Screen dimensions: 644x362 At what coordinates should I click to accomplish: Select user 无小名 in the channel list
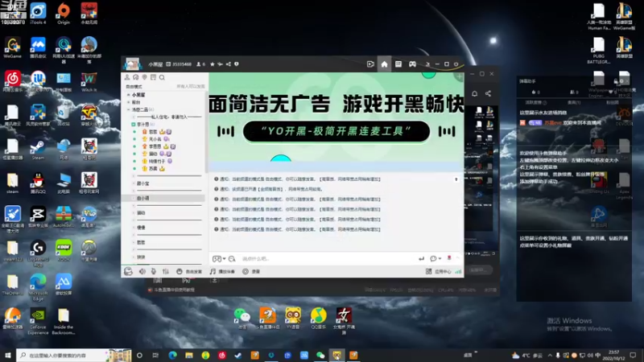coord(155,139)
